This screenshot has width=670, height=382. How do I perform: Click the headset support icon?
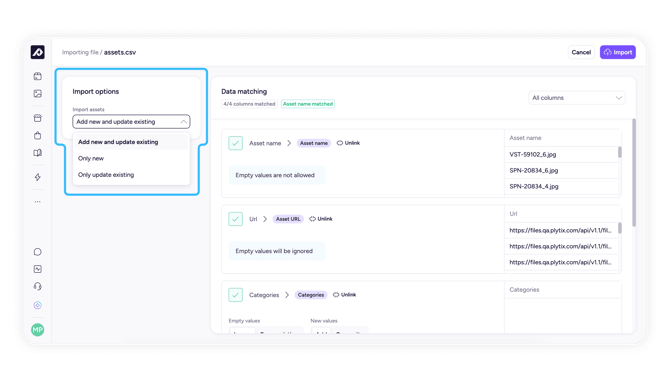(x=38, y=286)
